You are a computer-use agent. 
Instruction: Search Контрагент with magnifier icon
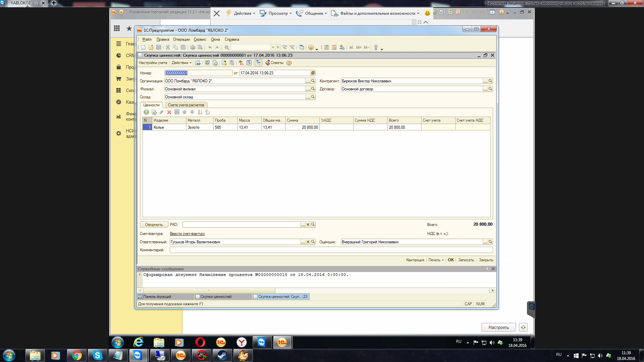pos(490,81)
